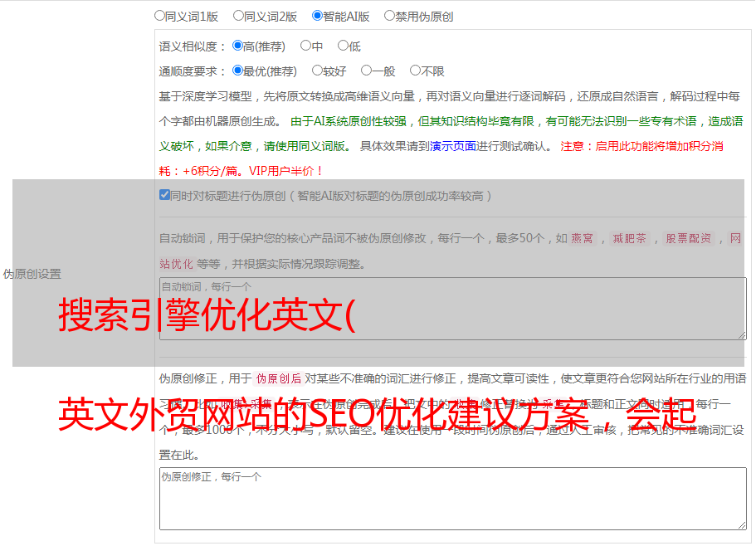Screen dimensions: 756x546
Task: Select the 同义词1版 radio option
Action: pyautogui.click(x=159, y=16)
